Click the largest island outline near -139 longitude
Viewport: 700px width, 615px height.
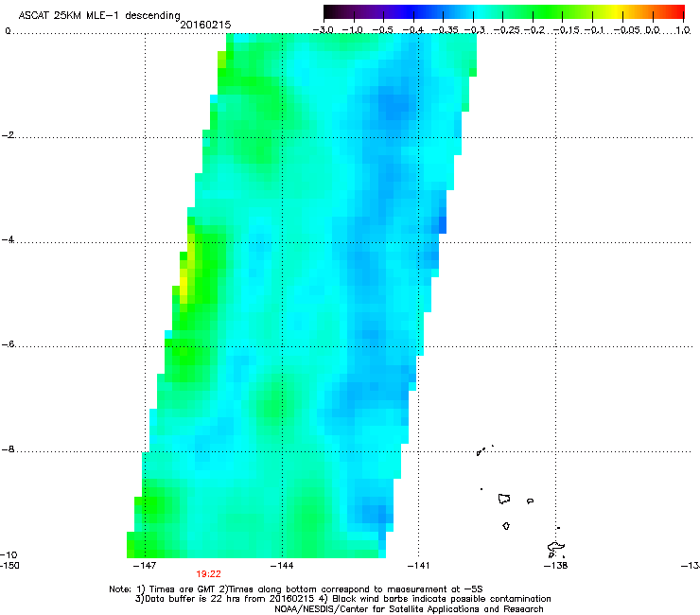point(504,499)
